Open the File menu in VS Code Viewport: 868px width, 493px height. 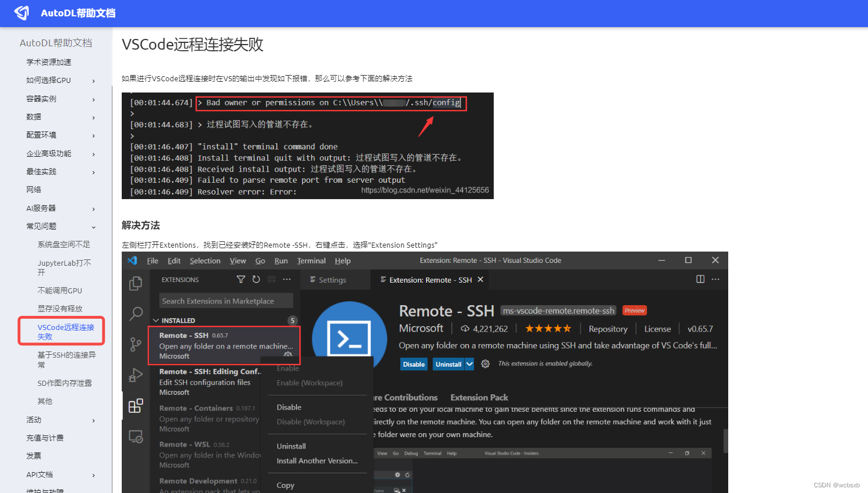pyautogui.click(x=152, y=261)
